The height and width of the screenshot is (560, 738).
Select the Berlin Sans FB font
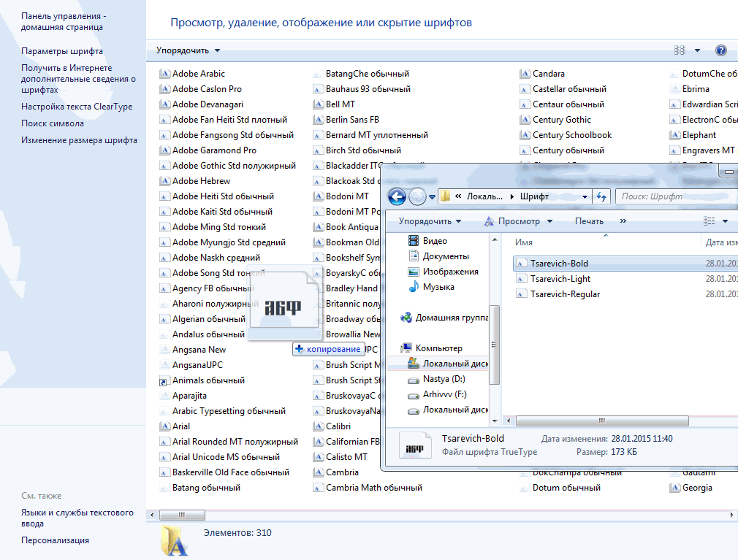tap(346, 120)
